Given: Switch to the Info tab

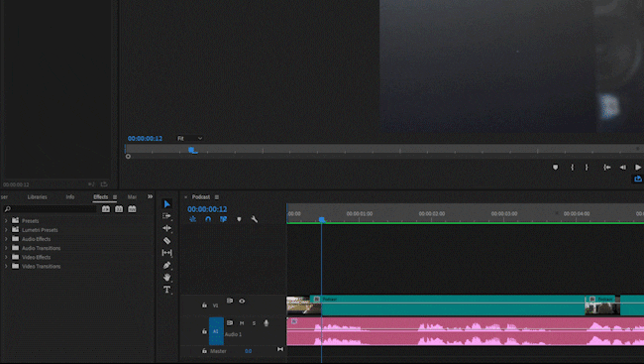Looking at the screenshot, I should pyautogui.click(x=70, y=197).
